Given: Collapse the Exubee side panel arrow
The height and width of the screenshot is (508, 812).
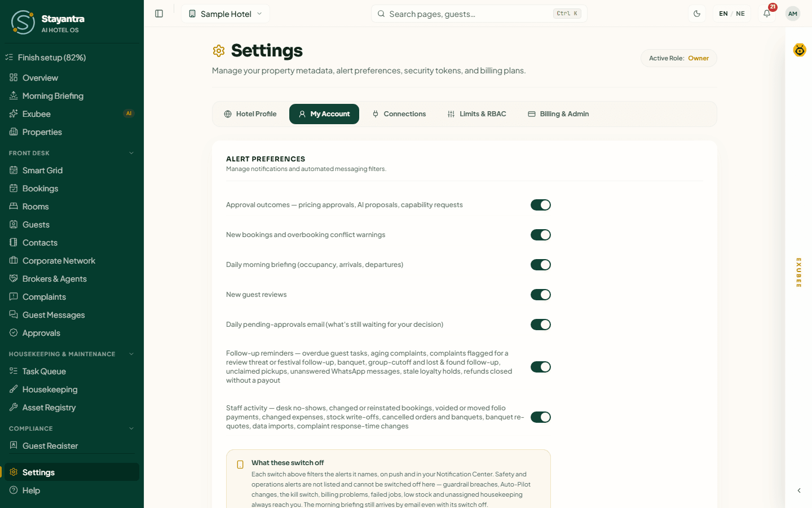Looking at the screenshot, I should (798, 491).
